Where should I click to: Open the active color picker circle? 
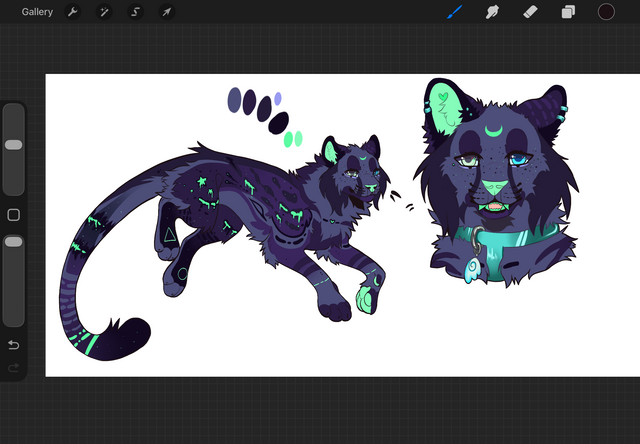click(x=606, y=12)
